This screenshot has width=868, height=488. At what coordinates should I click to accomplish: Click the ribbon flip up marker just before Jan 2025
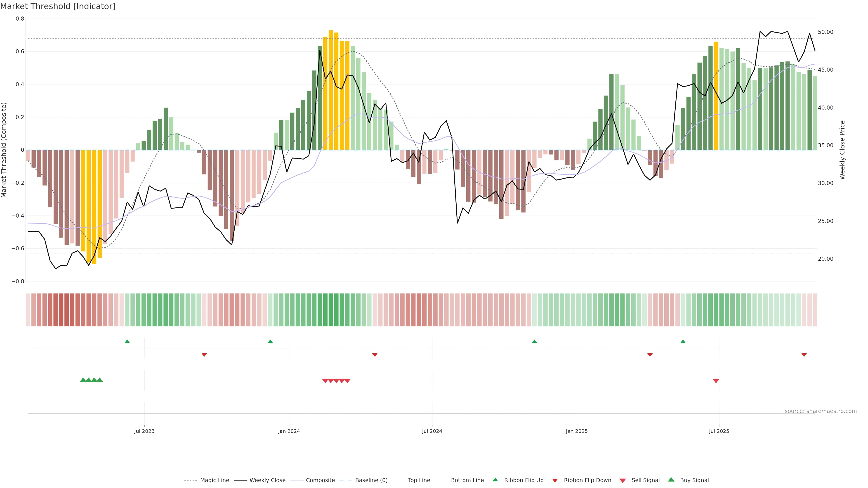pyautogui.click(x=534, y=342)
